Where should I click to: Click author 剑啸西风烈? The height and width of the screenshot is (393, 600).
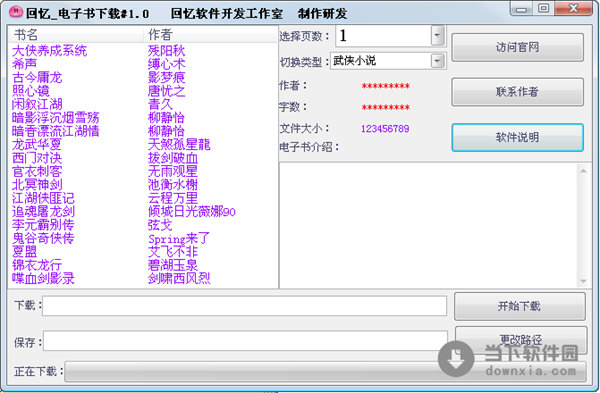pyautogui.click(x=179, y=278)
